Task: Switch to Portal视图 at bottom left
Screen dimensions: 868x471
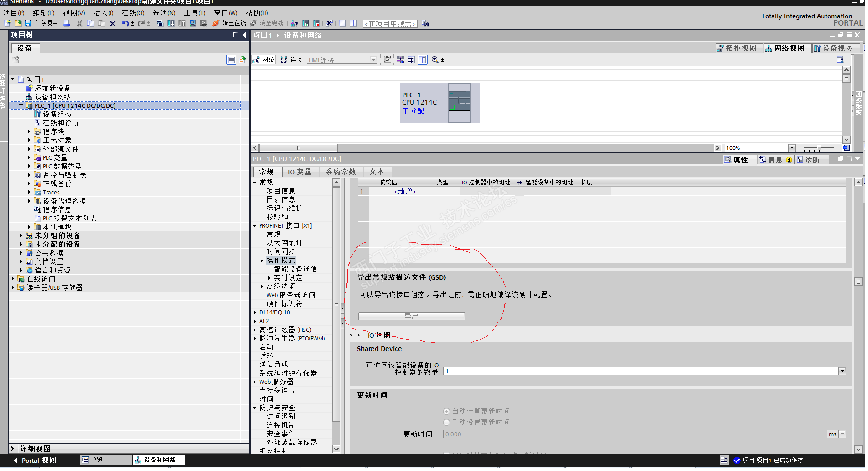Action: (35, 461)
